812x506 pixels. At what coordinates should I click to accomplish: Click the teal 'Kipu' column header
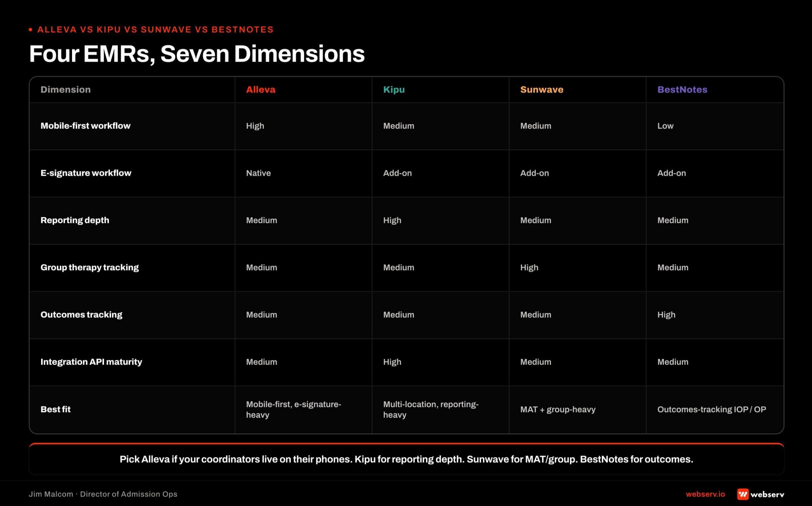click(x=394, y=90)
